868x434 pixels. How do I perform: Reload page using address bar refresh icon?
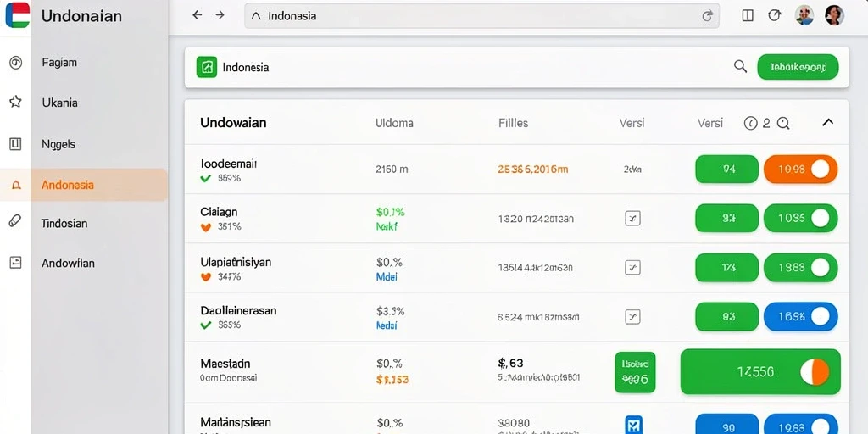tap(707, 16)
